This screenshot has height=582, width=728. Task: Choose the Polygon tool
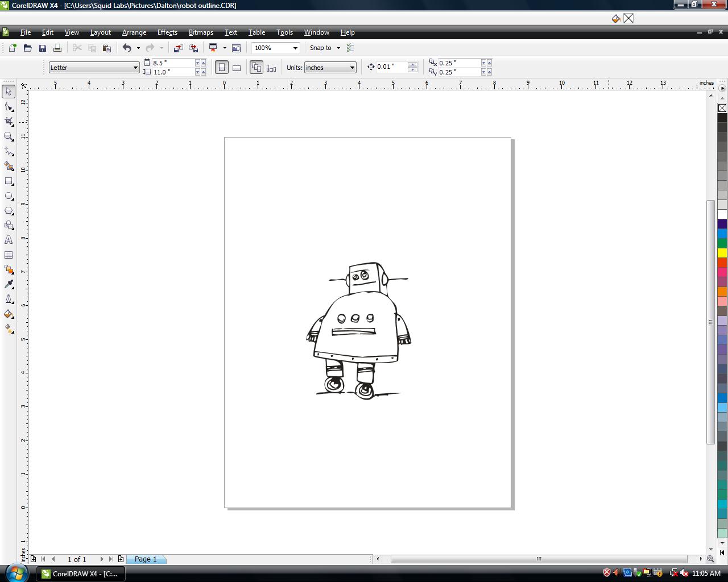point(9,211)
